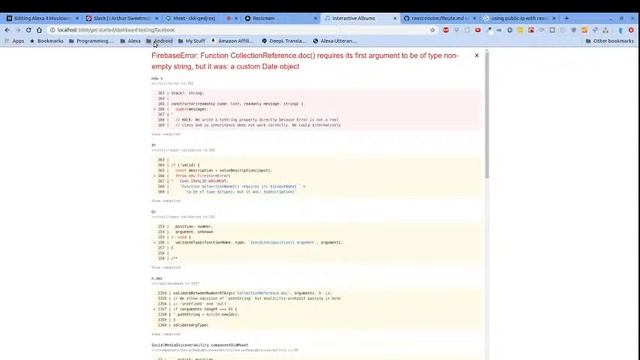Image resolution: width=640 pixels, height=360 pixels.
Task: Open the Bookmarks starred folder
Action: 47,41
